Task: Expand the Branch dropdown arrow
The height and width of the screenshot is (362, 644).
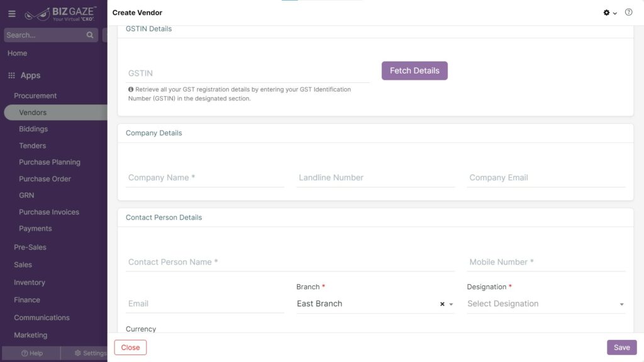Action: click(451, 305)
